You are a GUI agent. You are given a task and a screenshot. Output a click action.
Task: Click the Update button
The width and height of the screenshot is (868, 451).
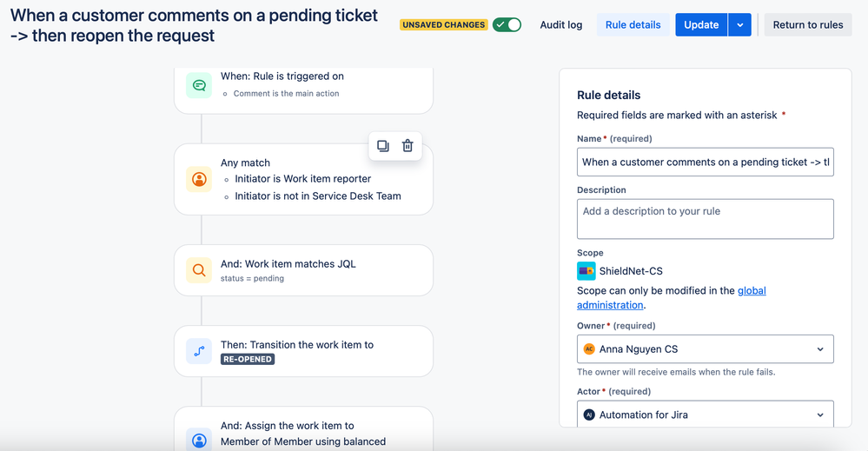tap(701, 25)
